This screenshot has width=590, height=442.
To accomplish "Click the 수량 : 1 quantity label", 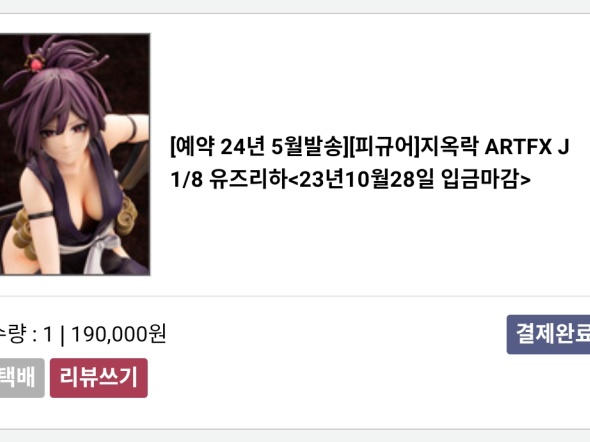I will coord(26,334).
